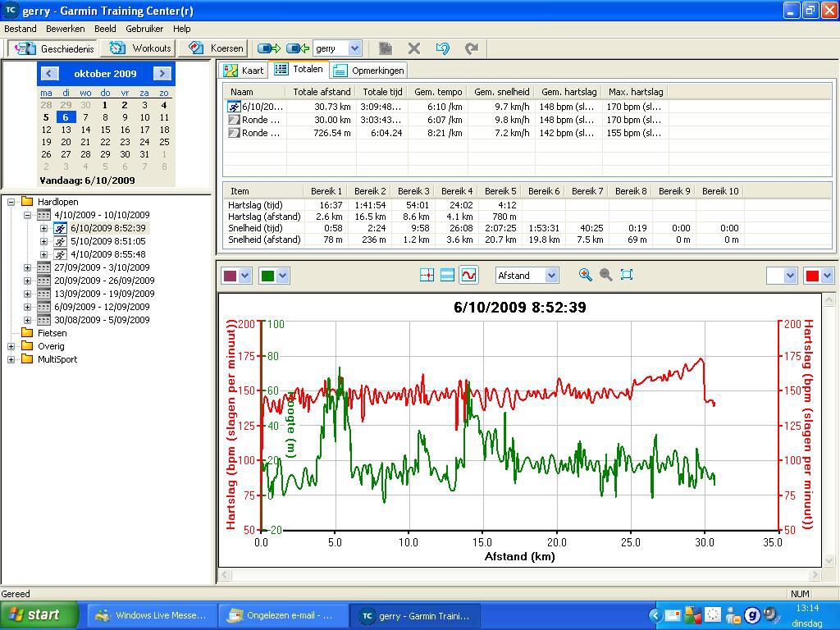Toggle the crosshair cursor chart mode

427,275
